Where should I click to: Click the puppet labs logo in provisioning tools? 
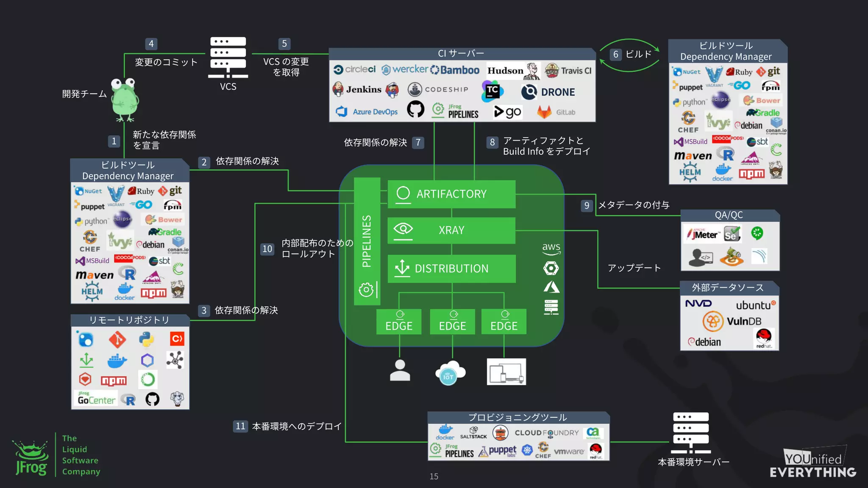tap(498, 452)
